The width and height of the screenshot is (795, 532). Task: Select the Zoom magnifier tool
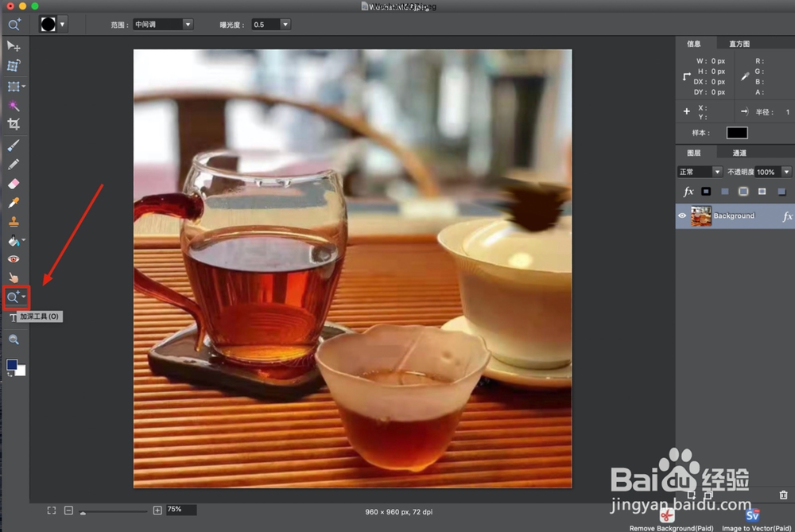tap(14, 340)
